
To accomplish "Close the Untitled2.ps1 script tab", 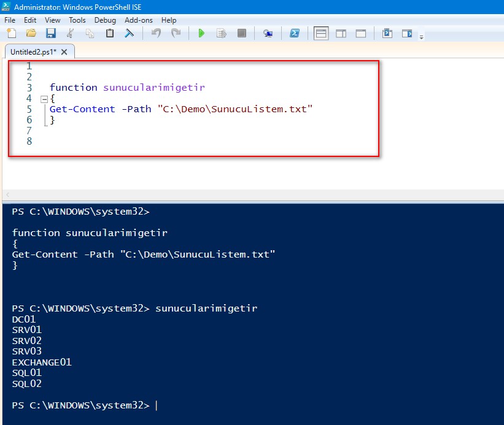I will point(64,52).
